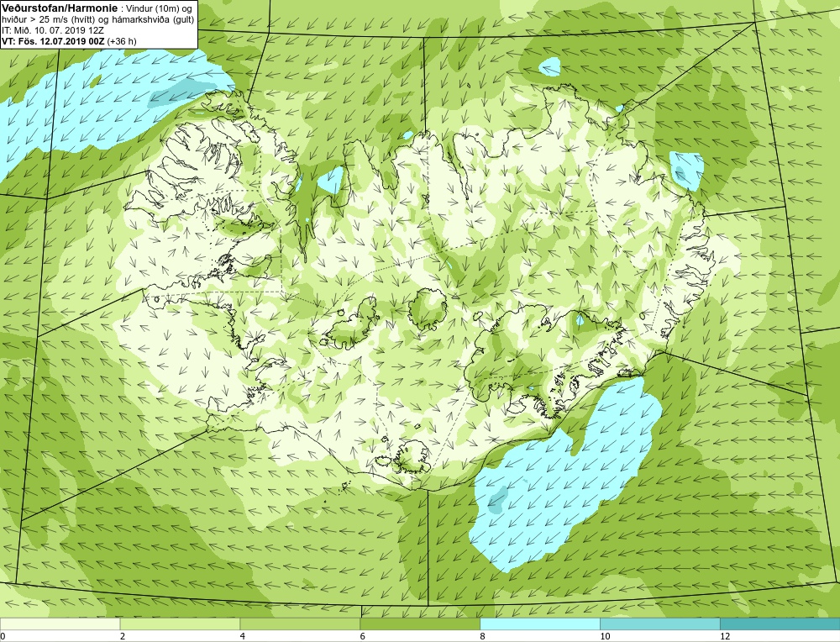Click the 4–6 m/s legend color swatch
840x642 pixels.
300,624
